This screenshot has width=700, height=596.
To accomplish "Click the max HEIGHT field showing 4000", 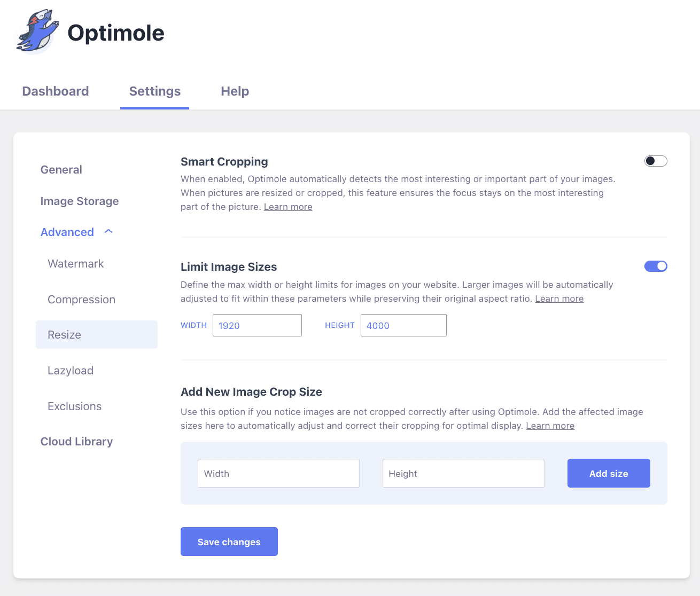I will pyautogui.click(x=403, y=325).
